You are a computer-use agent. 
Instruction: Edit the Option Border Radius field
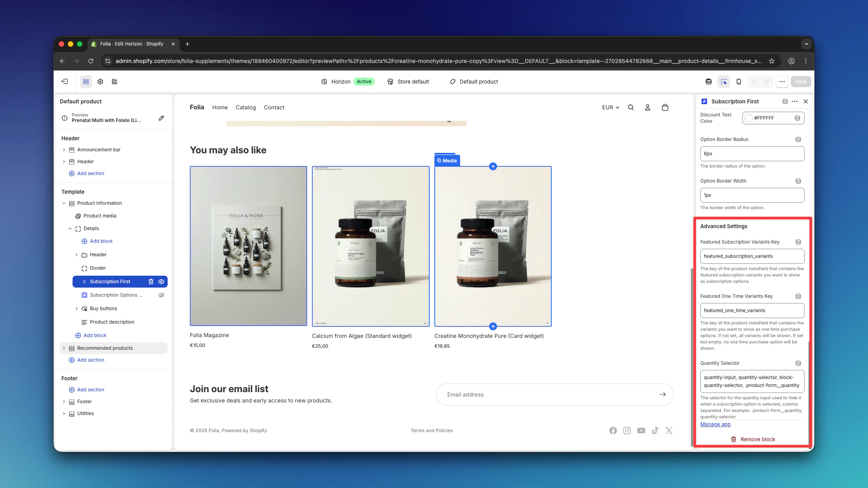click(752, 154)
